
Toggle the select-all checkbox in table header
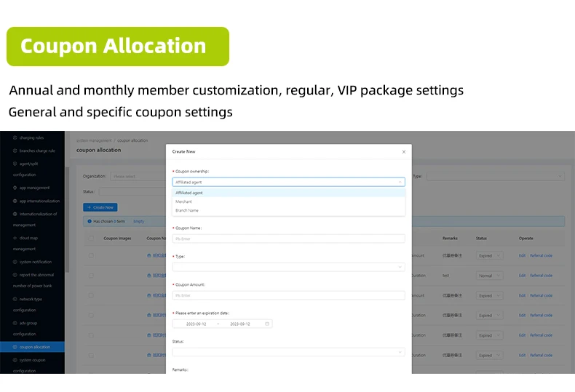[x=91, y=238]
